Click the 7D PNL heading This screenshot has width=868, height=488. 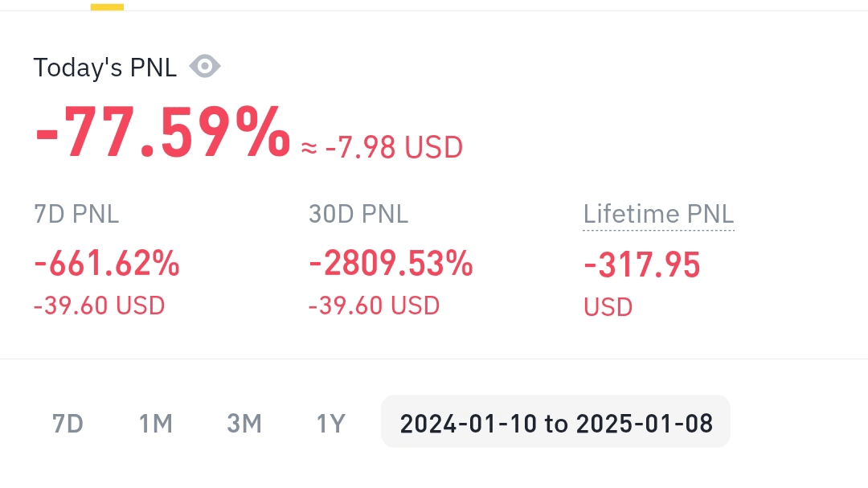point(76,214)
